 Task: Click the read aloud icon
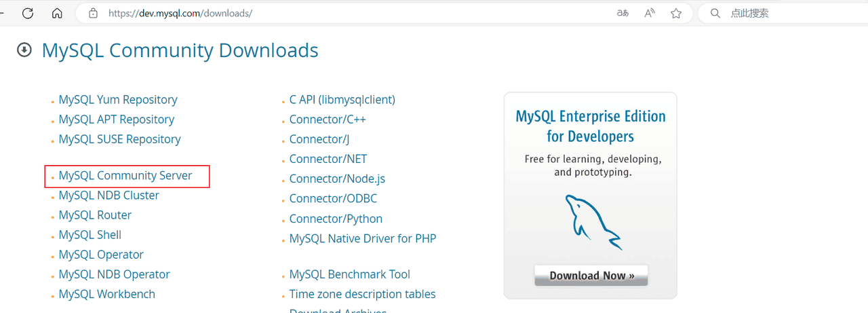pos(650,13)
